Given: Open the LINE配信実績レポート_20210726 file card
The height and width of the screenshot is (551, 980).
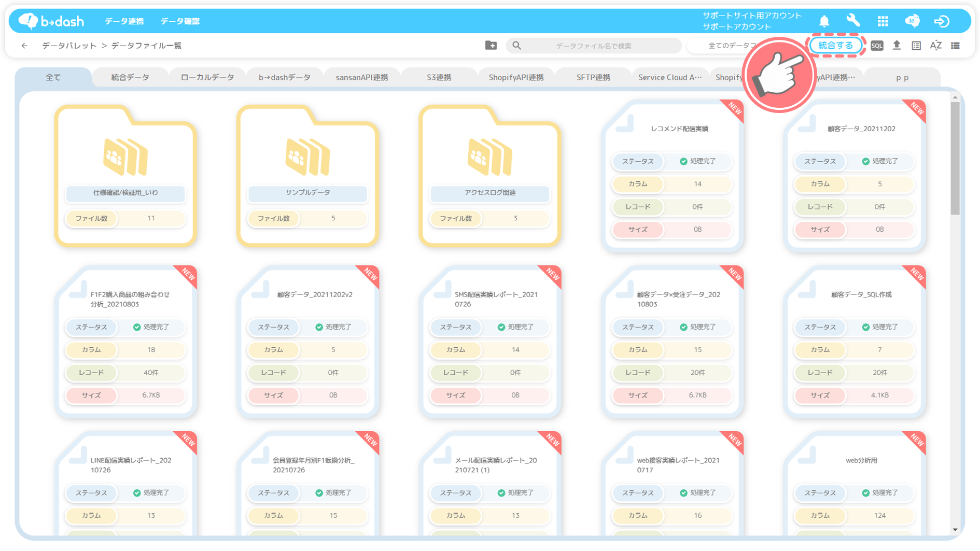Looking at the screenshot, I should (125, 483).
